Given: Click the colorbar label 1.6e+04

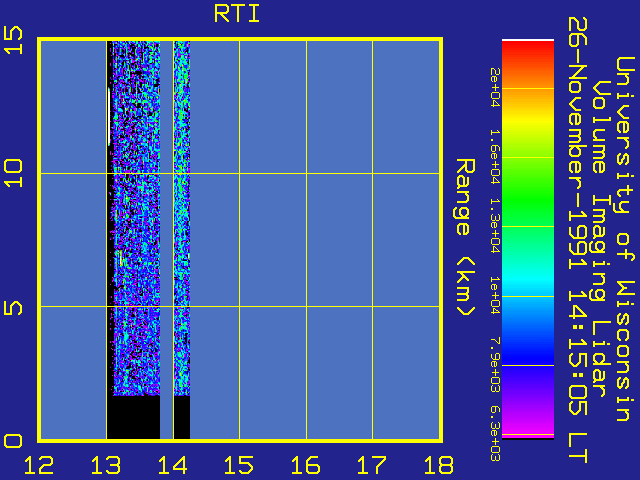Looking at the screenshot, I should 495,157.
